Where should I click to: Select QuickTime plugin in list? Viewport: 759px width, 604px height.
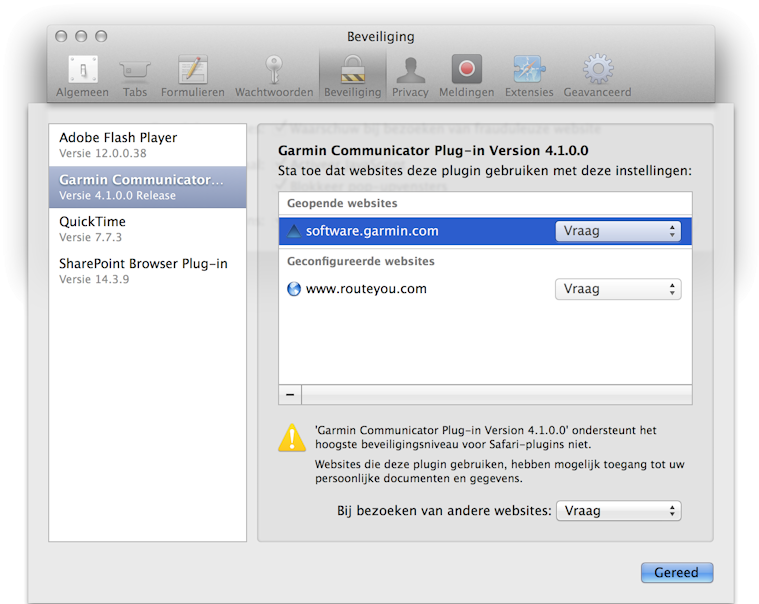click(x=148, y=229)
